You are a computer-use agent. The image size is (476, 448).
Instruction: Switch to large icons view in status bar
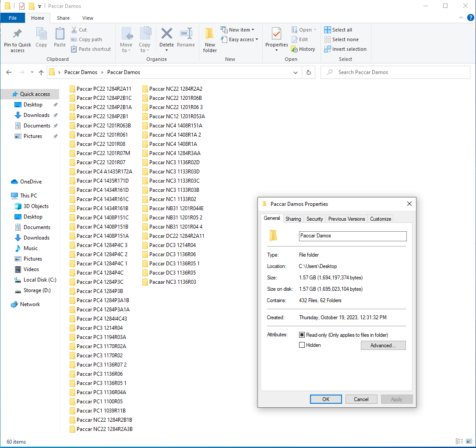469,441
